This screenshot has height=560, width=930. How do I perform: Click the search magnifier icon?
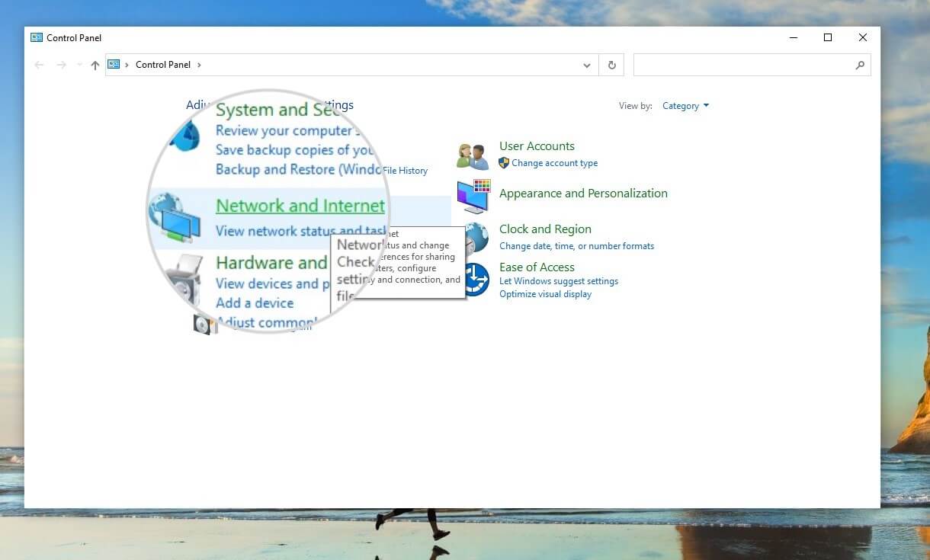(x=860, y=66)
